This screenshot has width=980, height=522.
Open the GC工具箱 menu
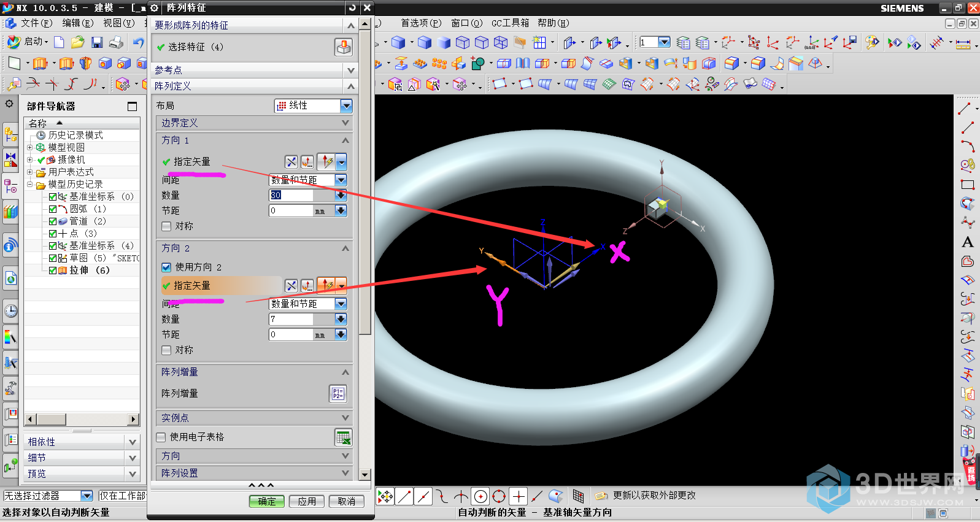(x=510, y=23)
